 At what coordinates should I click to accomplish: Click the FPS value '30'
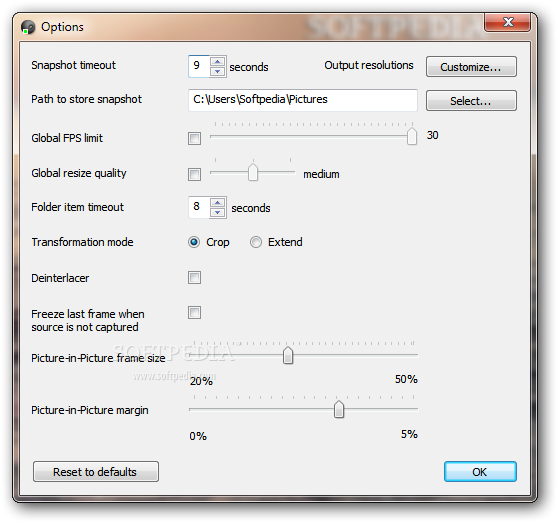(x=432, y=135)
